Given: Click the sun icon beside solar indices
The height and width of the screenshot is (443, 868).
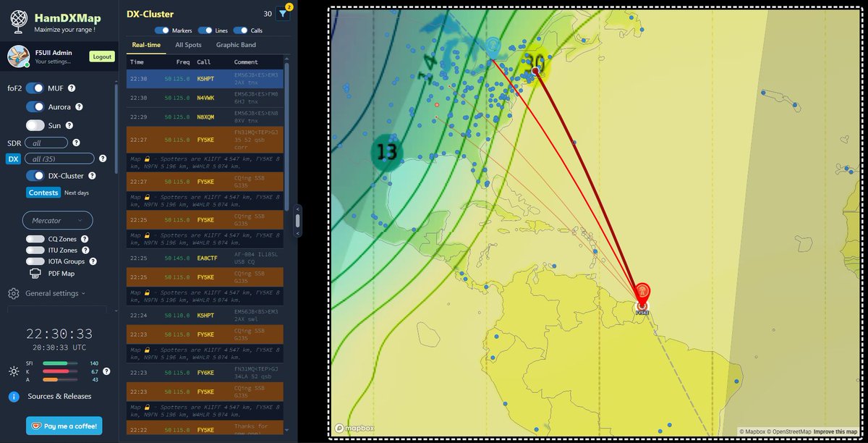Looking at the screenshot, I should pyautogui.click(x=14, y=371).
